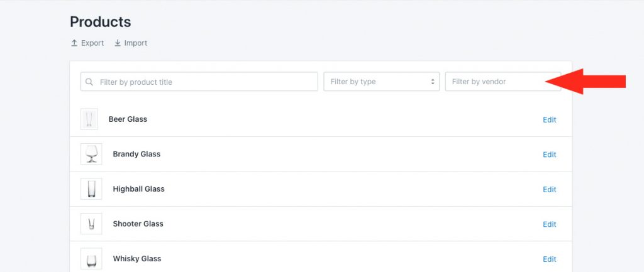Expand the Filter by type dropdown
Viewport: 644px width, 272px height.
coord(381,82)
